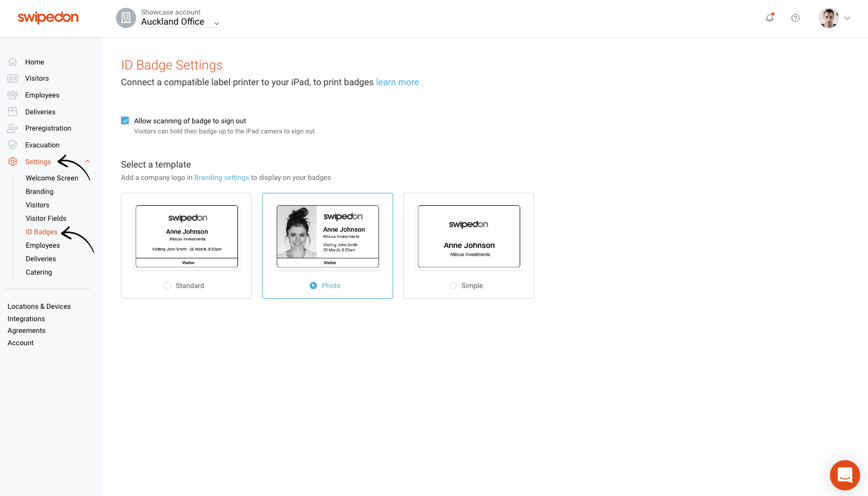Click the Select a template heading
868x496 pixels.
pyautogui.click(x=156, y=165)
